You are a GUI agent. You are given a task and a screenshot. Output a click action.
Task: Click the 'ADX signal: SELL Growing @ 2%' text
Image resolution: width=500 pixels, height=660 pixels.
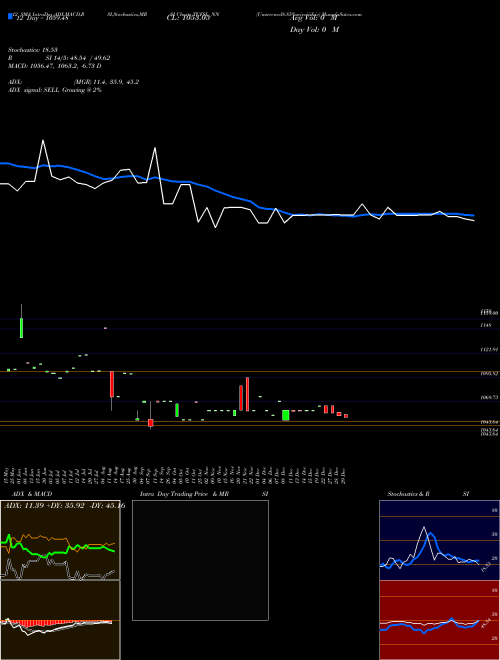[55, 90]
